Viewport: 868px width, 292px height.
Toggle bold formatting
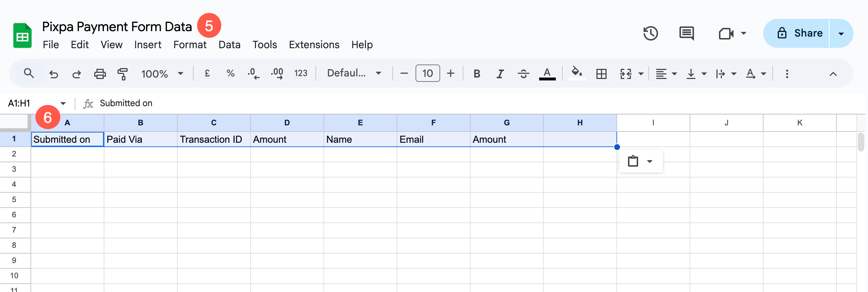[x=477, y=74]
